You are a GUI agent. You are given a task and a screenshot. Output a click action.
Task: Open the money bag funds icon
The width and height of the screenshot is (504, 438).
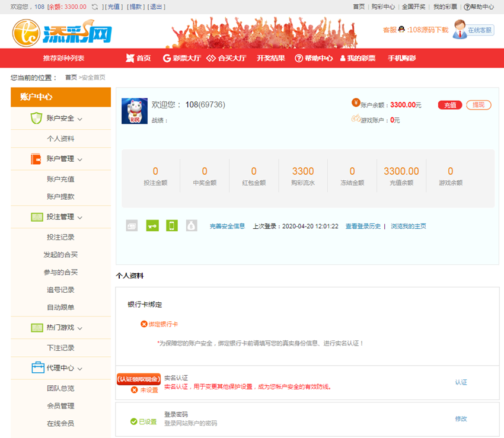[x=192, y=226]
